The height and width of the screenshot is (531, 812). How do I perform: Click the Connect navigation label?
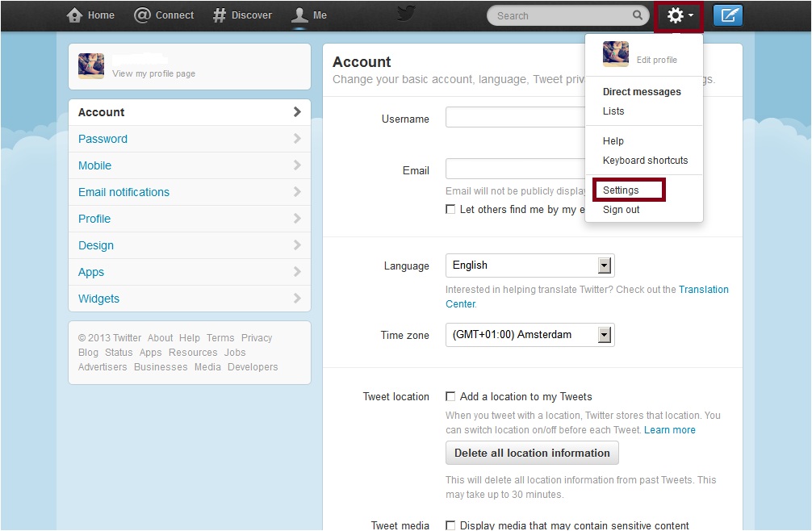pyautogui.click(x=174, y=15)
